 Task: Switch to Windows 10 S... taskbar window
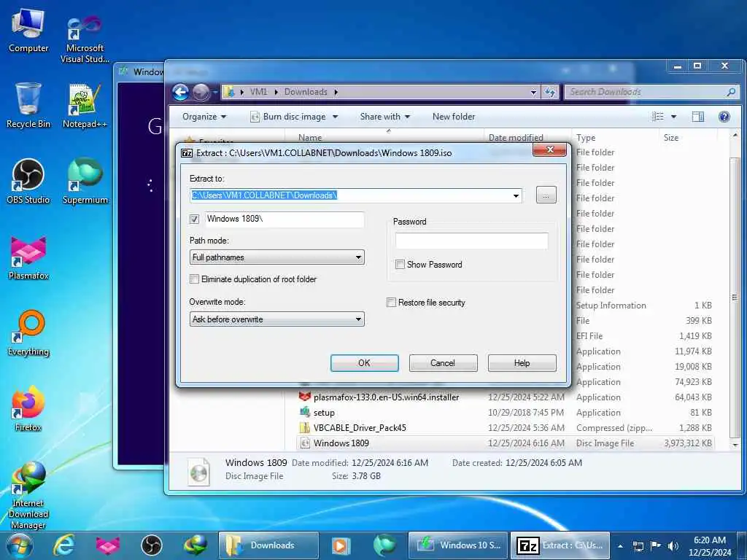(459, 545)
